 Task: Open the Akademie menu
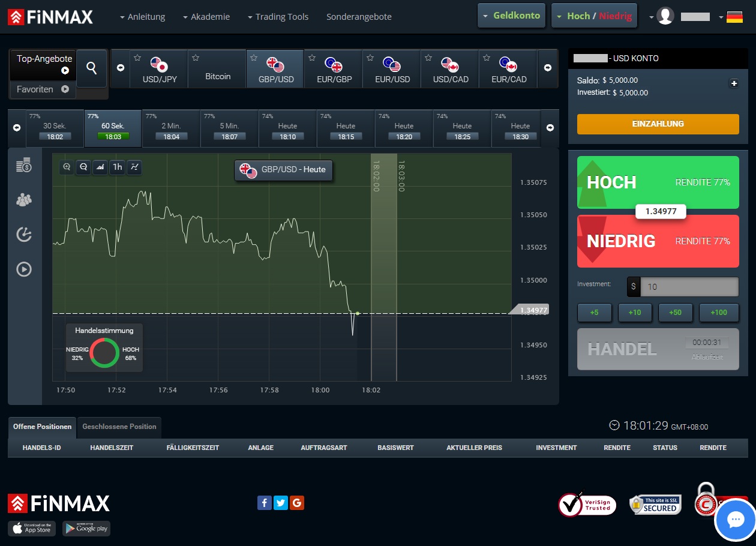(210, 17)
